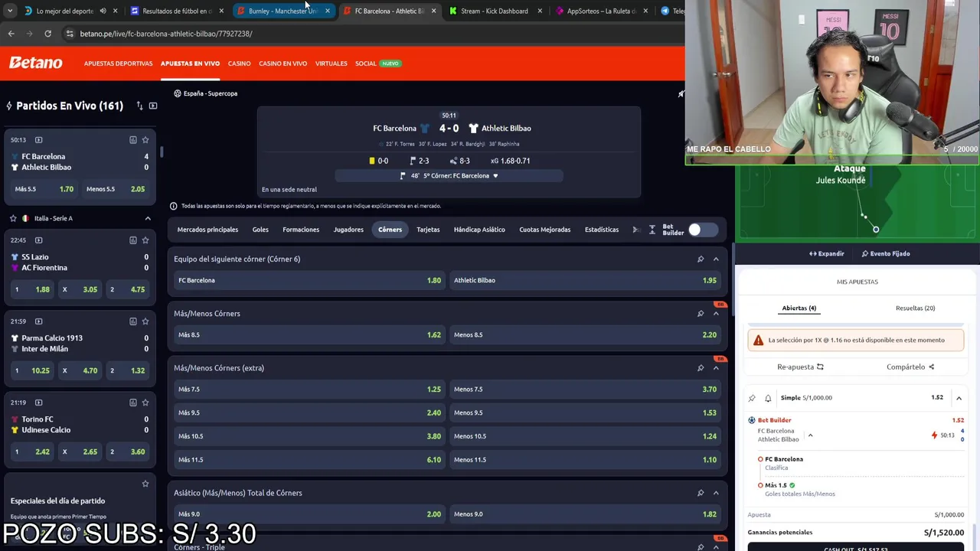Pin the Equipo del siguiente córner market
Image resolution: width=980 pixels, height=551 pixels.
point(701,259)
